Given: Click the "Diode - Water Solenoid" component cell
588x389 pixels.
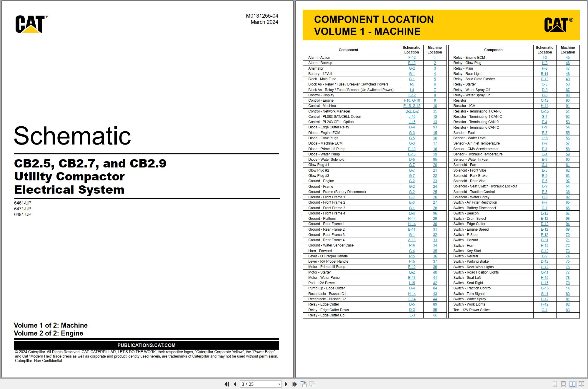Looking at the screenshot, I should pos(352,160).
